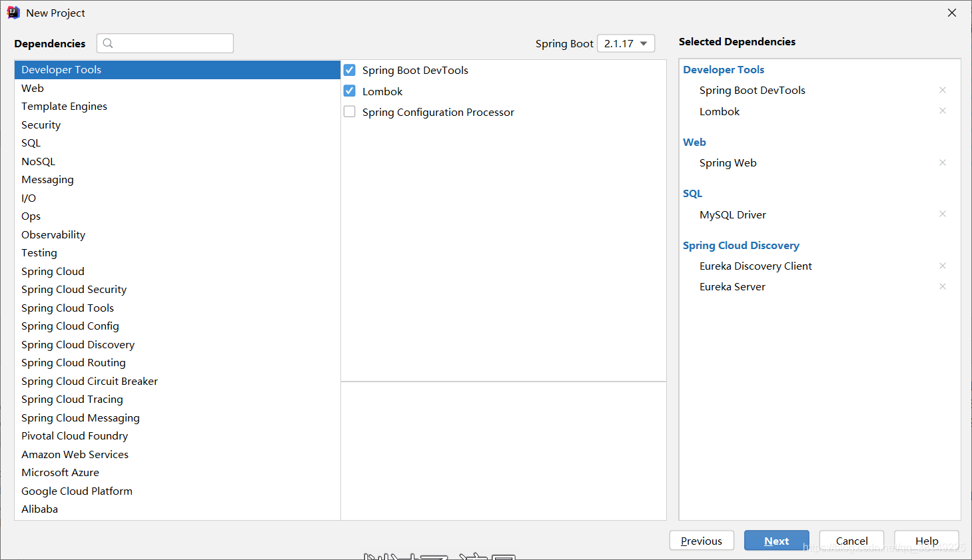Go back with the Previous button

702,541
